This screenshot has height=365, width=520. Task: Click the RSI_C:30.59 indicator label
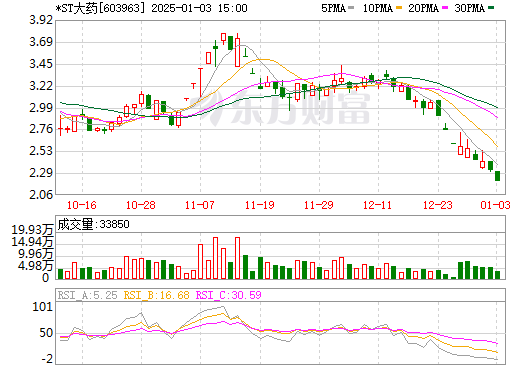[229, 295]
